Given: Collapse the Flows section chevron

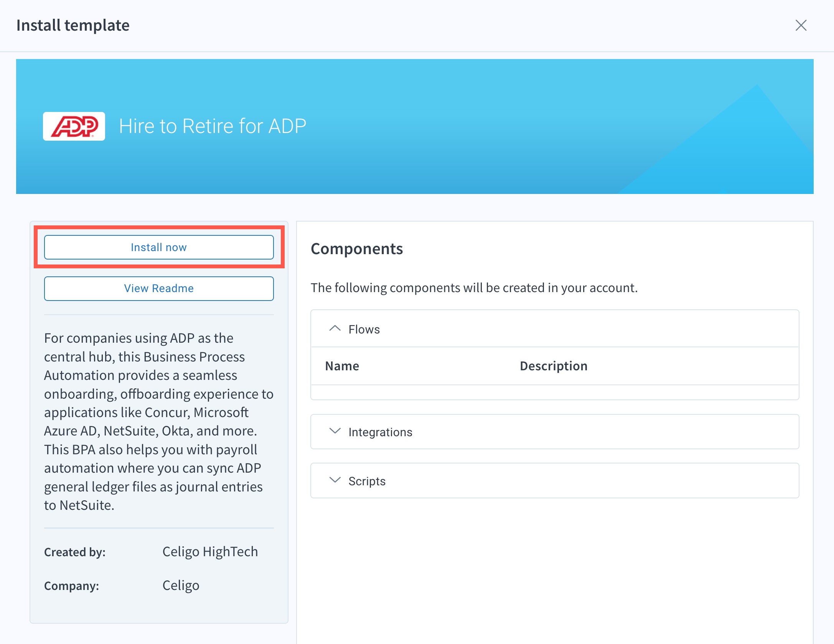Looking at the screenshot, I should click(x=335, y=329).
